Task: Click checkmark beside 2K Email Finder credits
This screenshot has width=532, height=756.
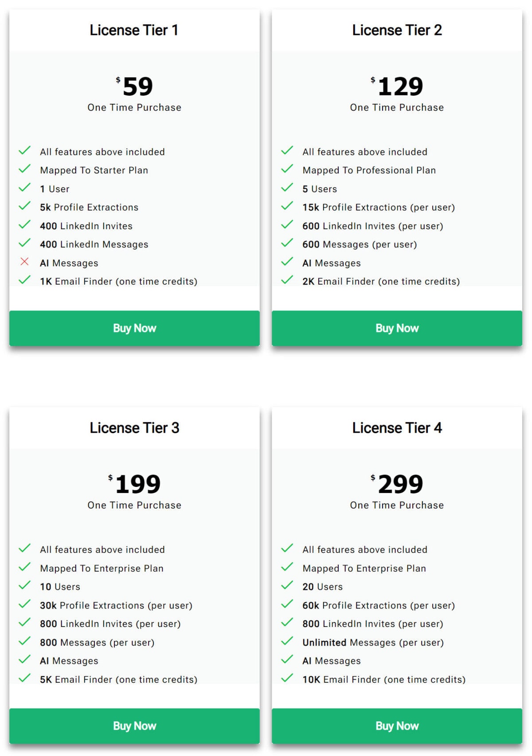Action: pyautogui.click(x=288, y=281)
